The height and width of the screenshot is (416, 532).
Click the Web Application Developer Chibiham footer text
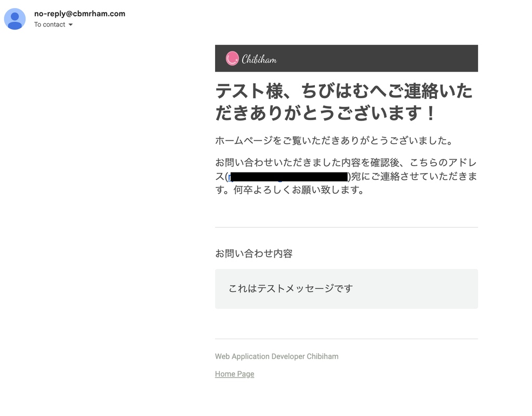pyautogui.click(x=276, y=356)
